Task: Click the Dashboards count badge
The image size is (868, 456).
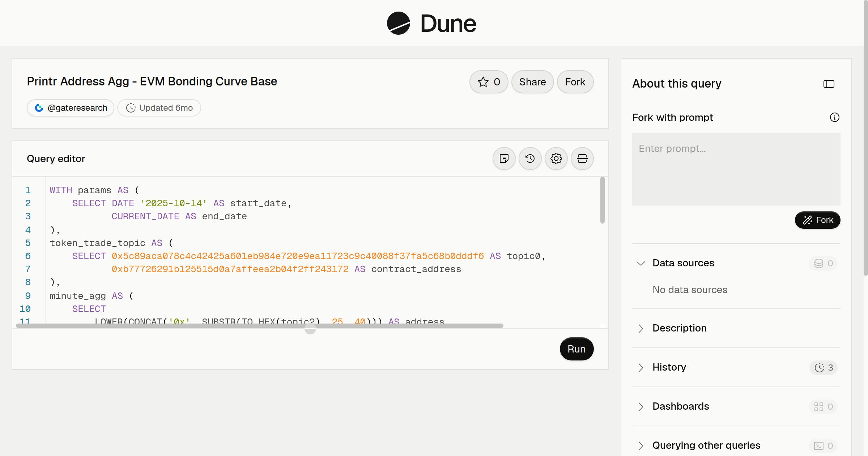Action: (x=823, y=407)
